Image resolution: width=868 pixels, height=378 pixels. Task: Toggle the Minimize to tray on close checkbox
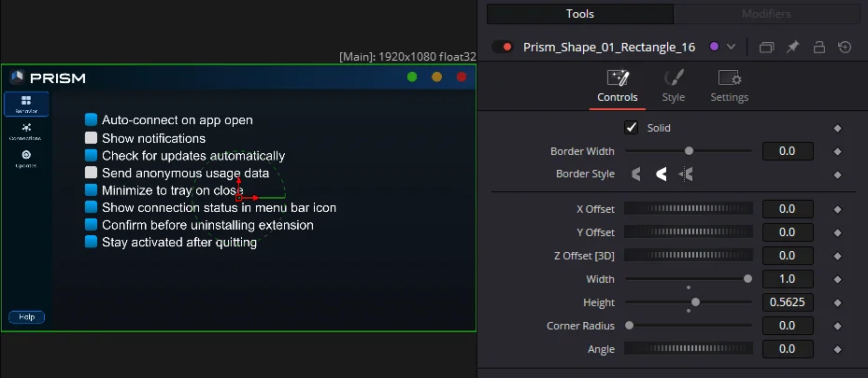click(x=91, y=190)
